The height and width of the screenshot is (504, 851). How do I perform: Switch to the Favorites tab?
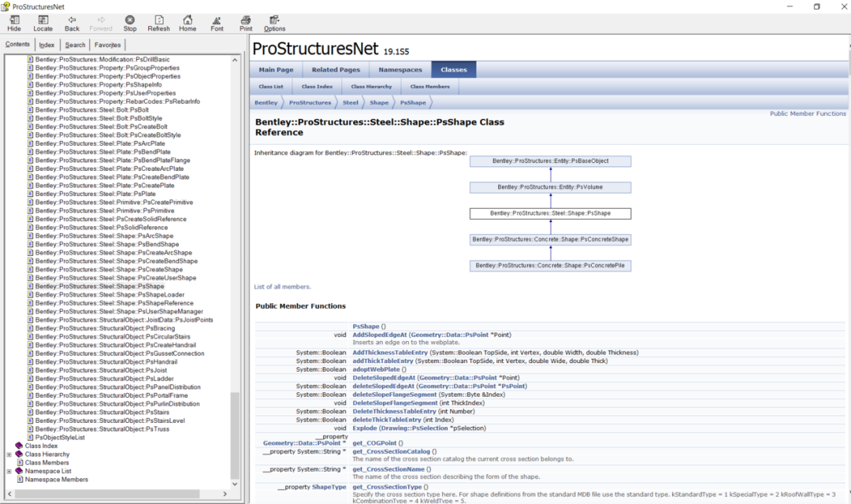point(107,45)
